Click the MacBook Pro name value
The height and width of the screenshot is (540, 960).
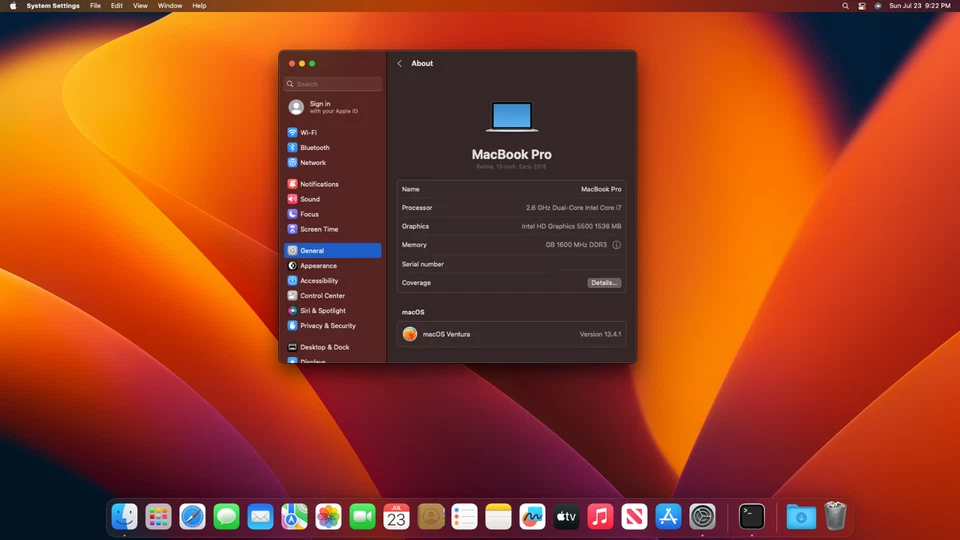pyautogui.click(x=601, y=189)
